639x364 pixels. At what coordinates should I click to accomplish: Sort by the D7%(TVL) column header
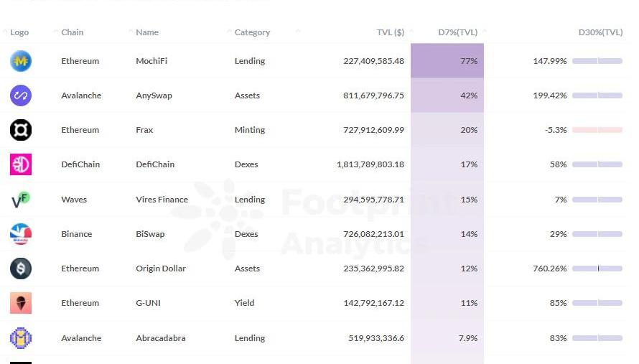457,32
